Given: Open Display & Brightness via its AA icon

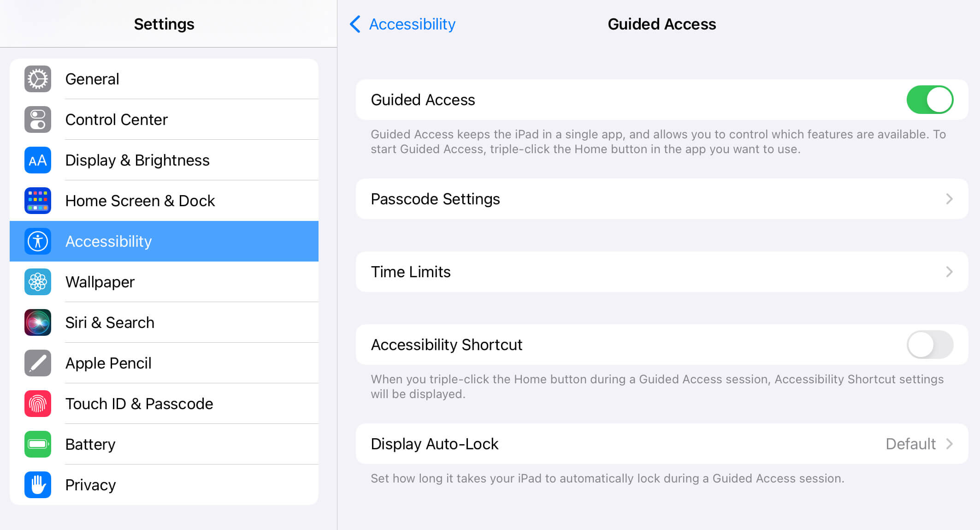Looking at the screenshot, I should pos(37,160).
